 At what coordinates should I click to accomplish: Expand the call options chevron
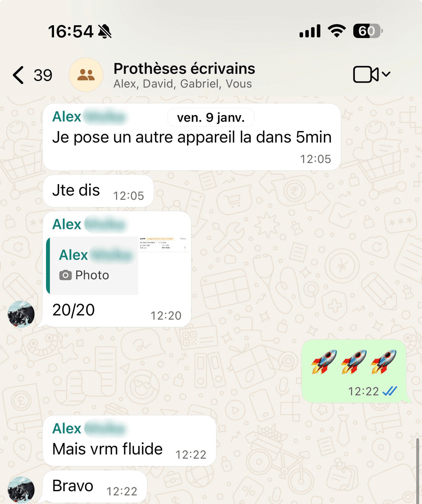[386, 74]
